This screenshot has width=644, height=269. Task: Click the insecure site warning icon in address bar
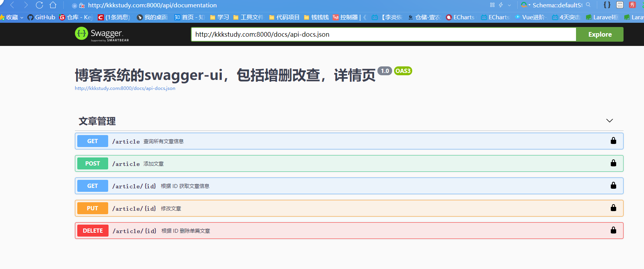(82, 5)
